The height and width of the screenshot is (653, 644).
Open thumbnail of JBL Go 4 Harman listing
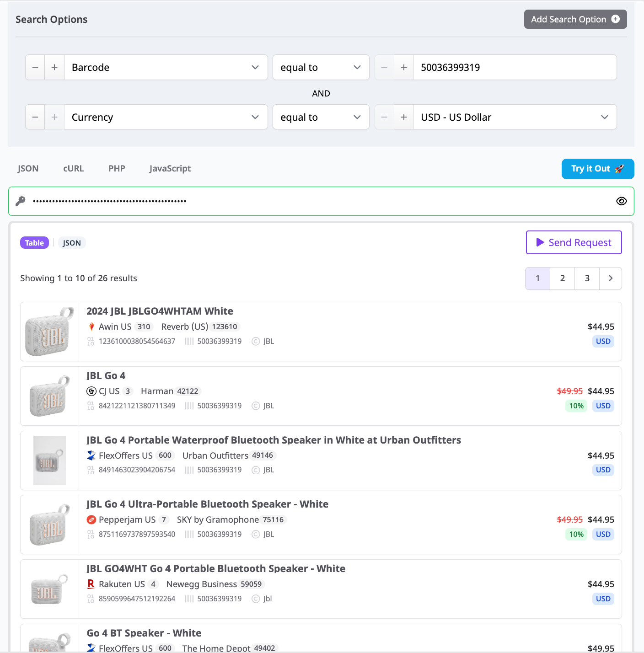pyautogui.click(x=49, y=396)
